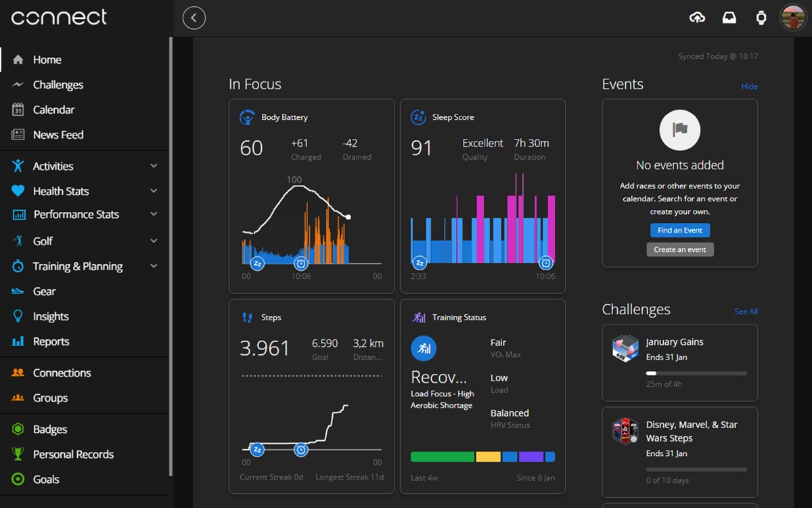Open the inbox tray icon
The image size is (812, 508).
(729, 18)
